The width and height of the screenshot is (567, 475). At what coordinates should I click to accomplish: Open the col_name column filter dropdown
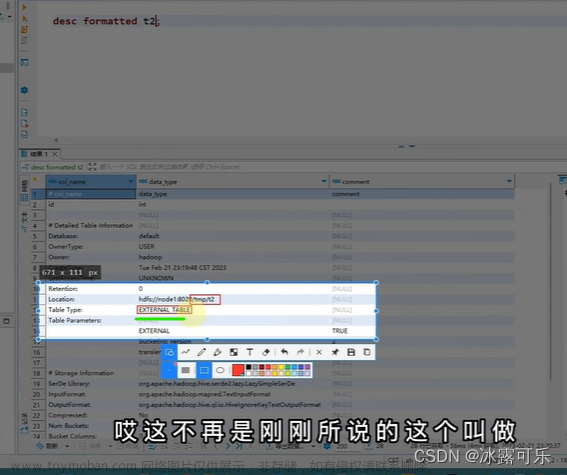[x=131, y=181]
